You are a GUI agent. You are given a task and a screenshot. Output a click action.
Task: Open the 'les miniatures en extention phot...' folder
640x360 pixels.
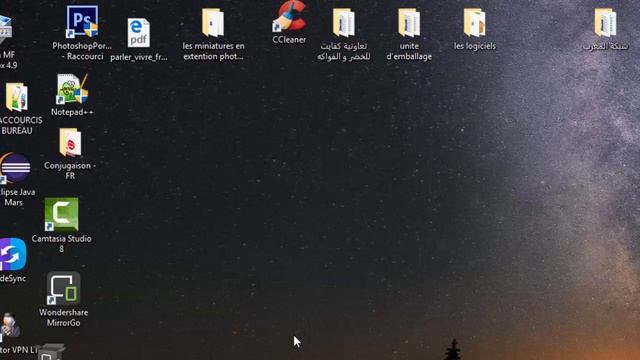(213, 23)
